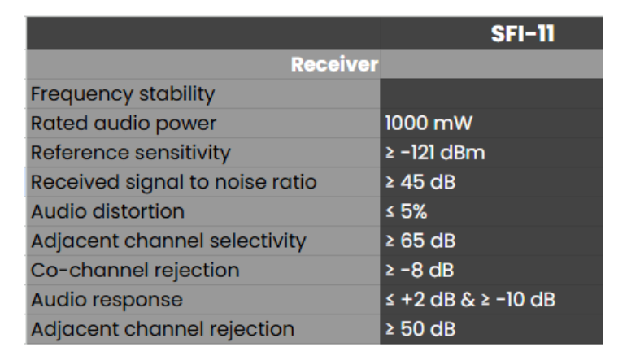Select the ≤ 5% value cell
The width and height of the screenshot is (627, 364).
[406, 211]
